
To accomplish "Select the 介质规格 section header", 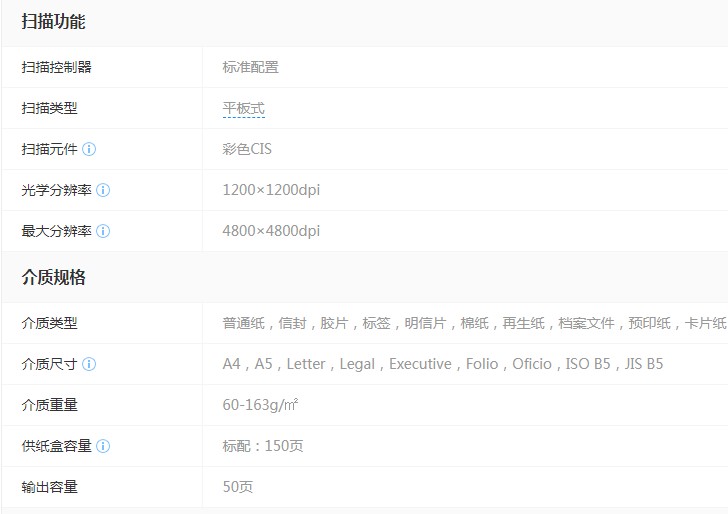I will click(53, 277).
